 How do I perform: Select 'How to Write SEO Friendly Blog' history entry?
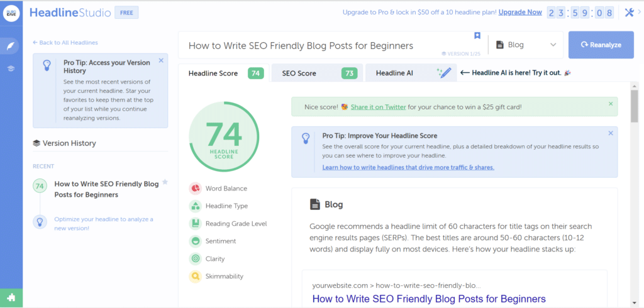click(x=106, y=189)
